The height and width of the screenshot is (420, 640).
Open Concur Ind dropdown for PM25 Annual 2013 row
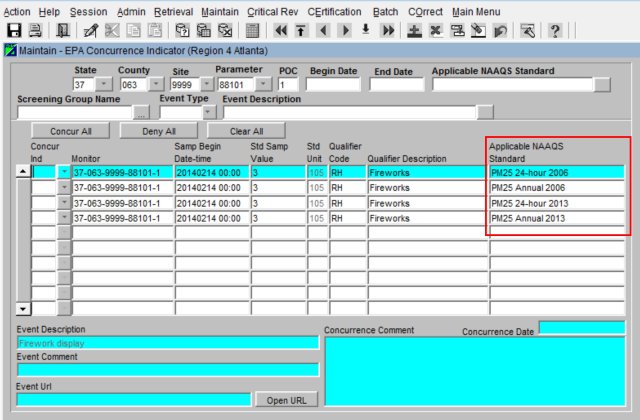coord(64,218)
